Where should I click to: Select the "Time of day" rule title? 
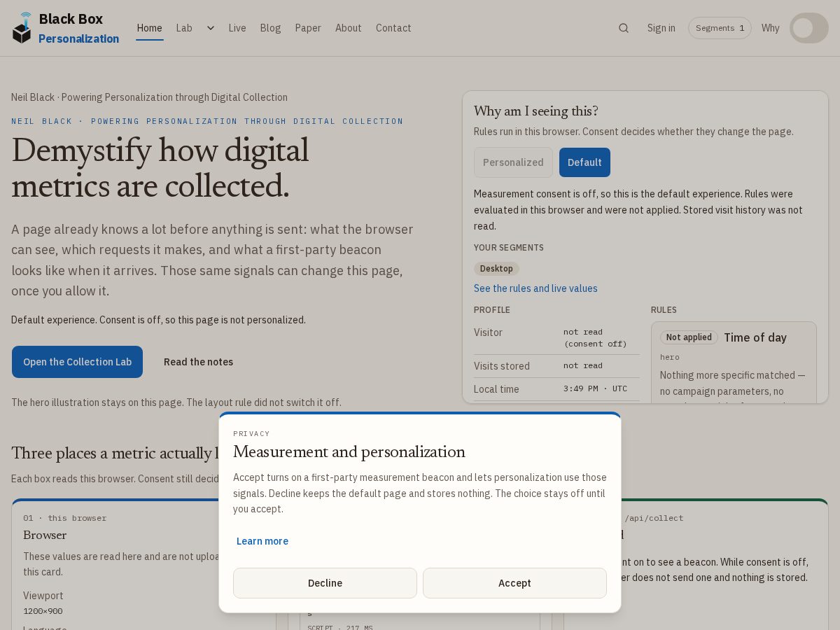tap(755, 337)
